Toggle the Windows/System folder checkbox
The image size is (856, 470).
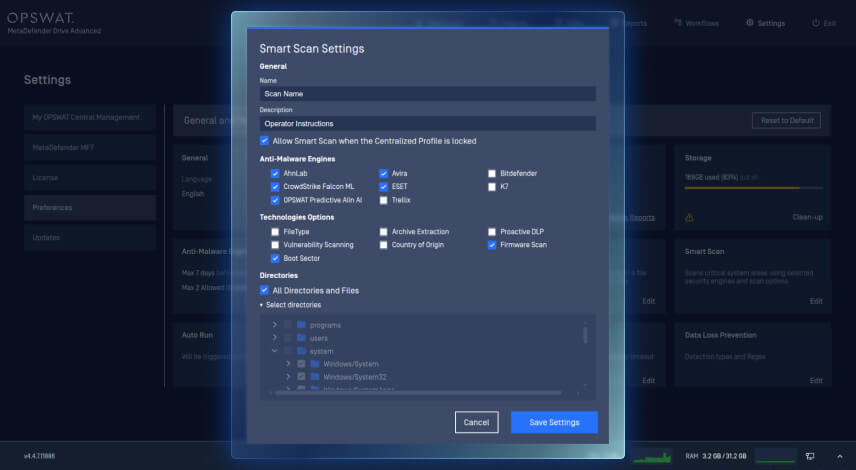(x=301, y=364)
